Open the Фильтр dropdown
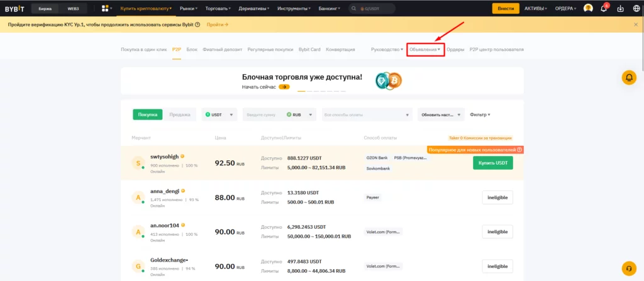The image size is (644, 281). pyautogui.click(x=480, y=114)
